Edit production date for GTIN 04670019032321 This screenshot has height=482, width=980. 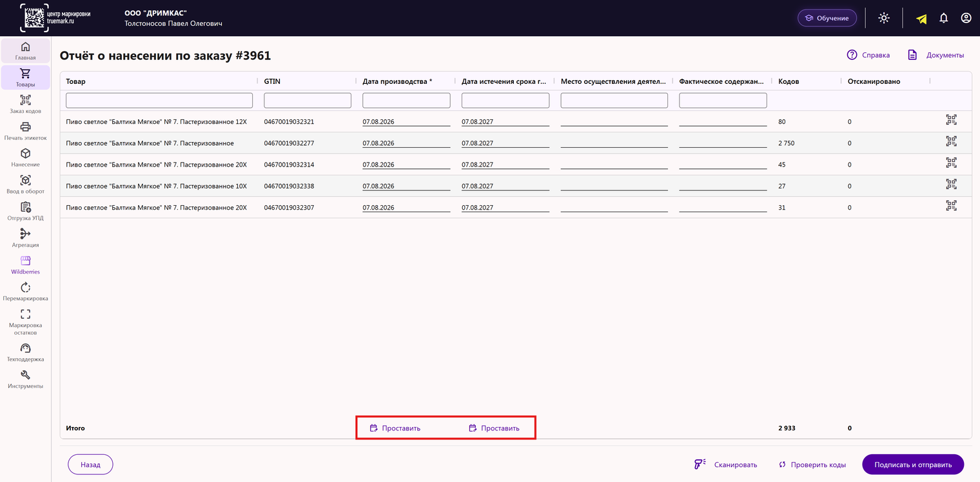[x=406, y=121]
